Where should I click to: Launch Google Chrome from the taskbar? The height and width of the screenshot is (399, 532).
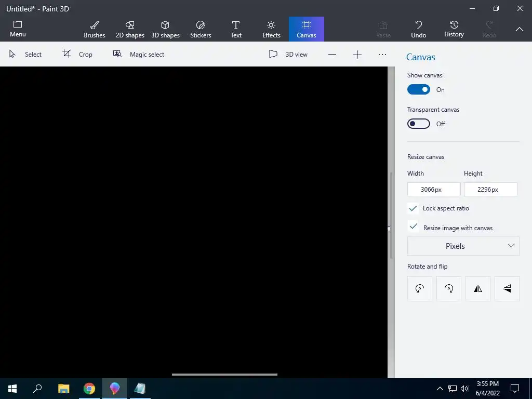(x=89, y=389)
